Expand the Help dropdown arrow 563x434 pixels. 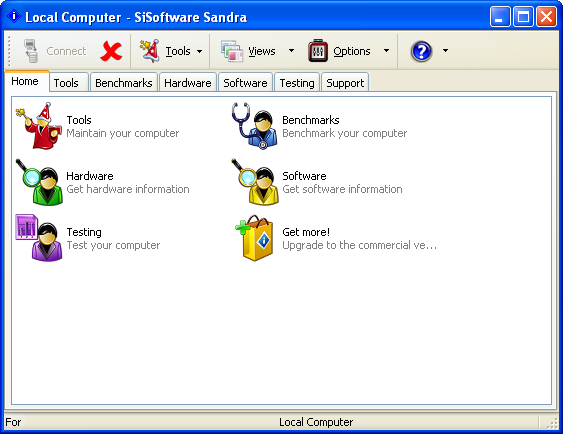[x=445, y=51]
